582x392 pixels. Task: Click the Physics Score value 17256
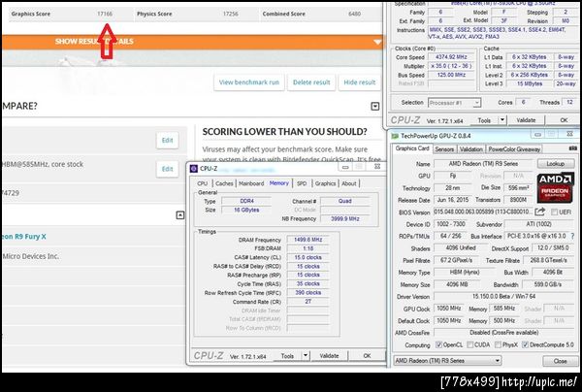(230, 14)
